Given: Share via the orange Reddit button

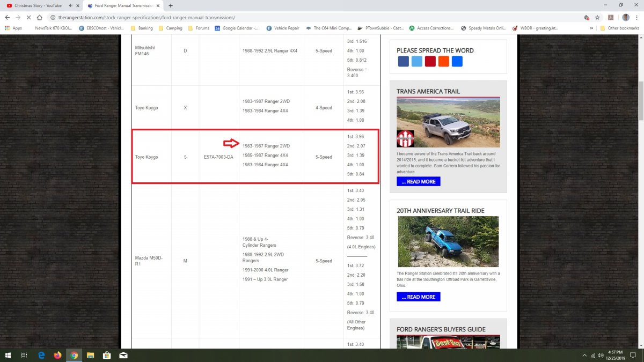Looking at the screenshot, I should 444,61.
